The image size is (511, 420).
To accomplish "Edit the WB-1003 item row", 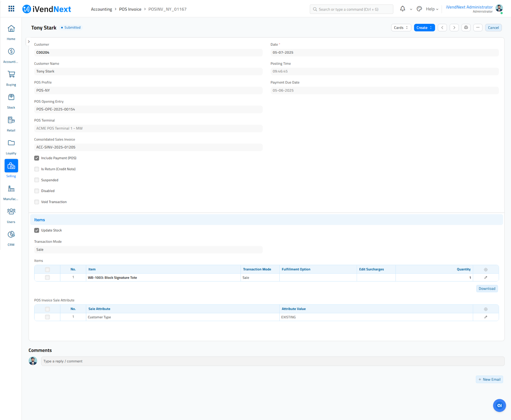I will point(485,278).
